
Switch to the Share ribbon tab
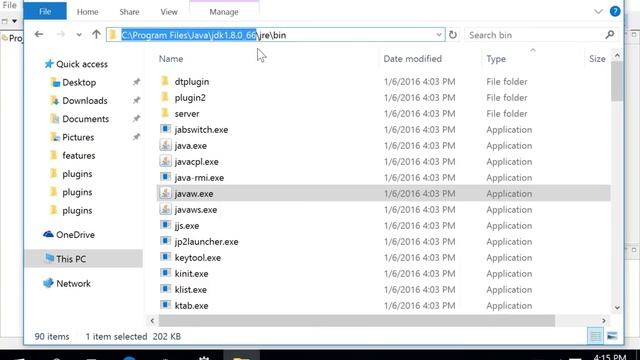click(129, 12)
